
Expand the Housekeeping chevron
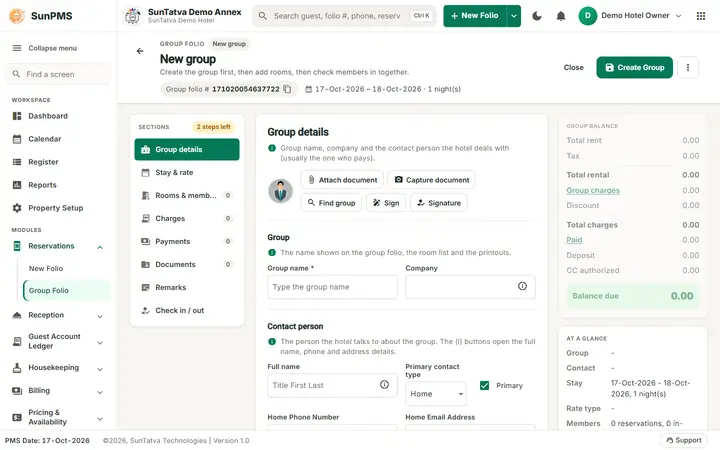[100, 369]
